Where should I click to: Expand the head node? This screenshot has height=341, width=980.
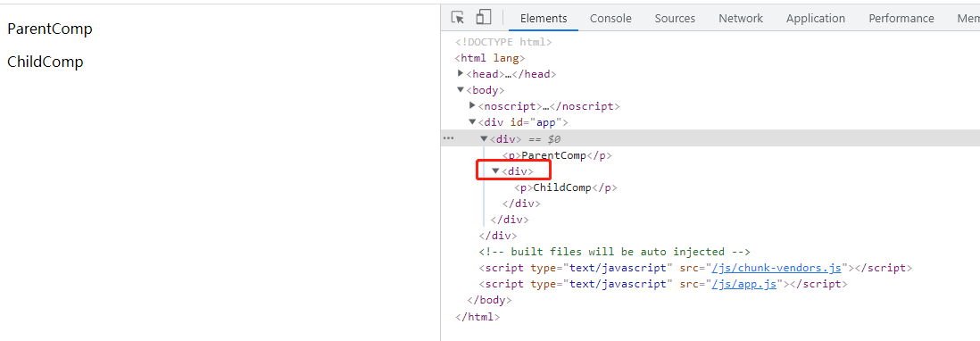click(x=461, y=74)
